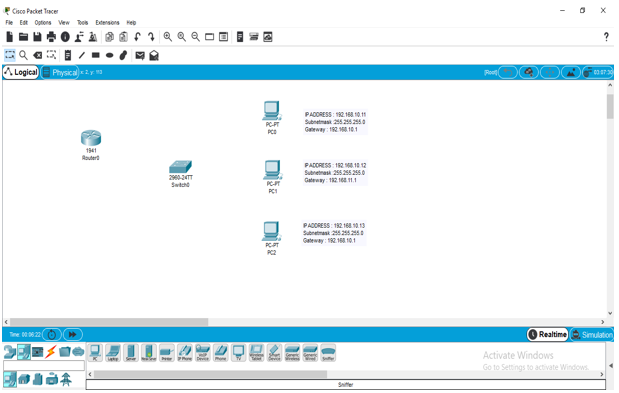Zoom out of the workspace

coord(195,37)
